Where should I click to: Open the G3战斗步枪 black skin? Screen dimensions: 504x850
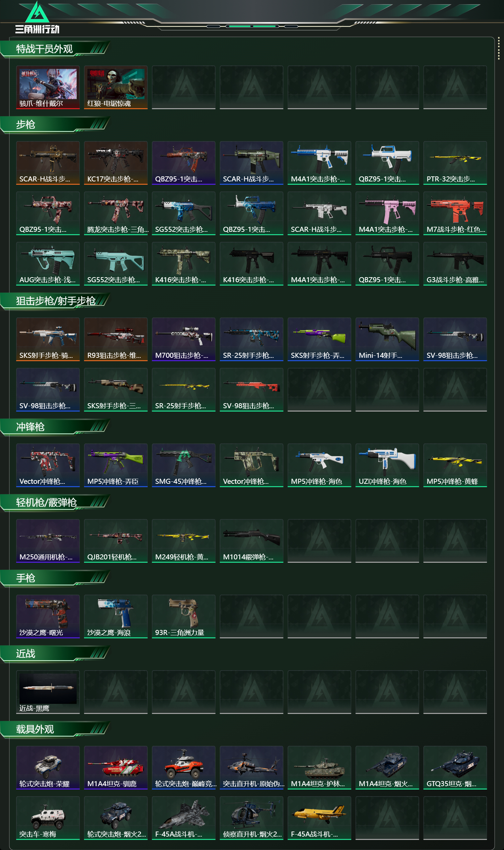coord(455,263)
